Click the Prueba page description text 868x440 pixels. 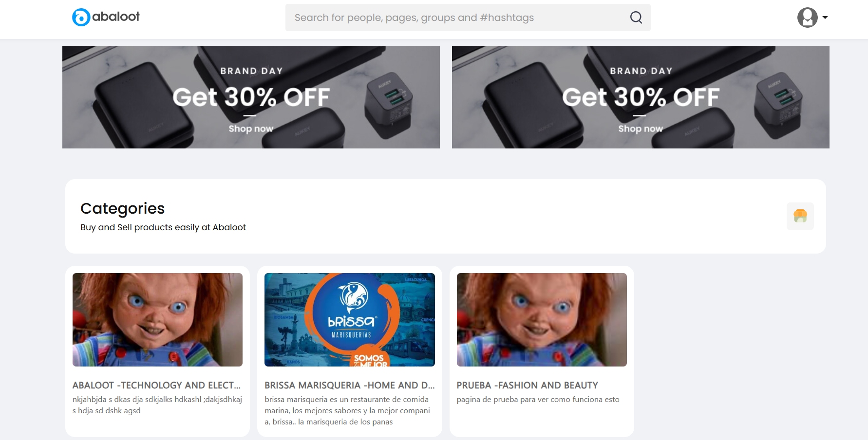click(x=538, y=399)
